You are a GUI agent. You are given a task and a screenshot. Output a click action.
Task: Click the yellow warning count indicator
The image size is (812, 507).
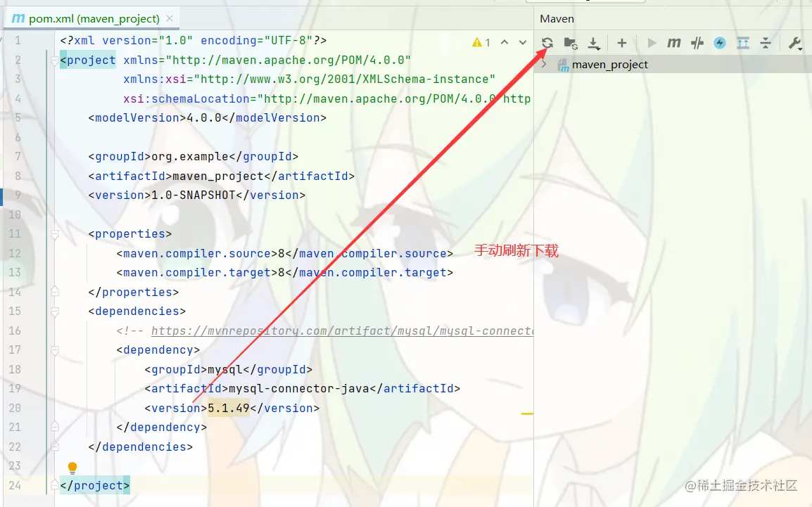[481, 42]
